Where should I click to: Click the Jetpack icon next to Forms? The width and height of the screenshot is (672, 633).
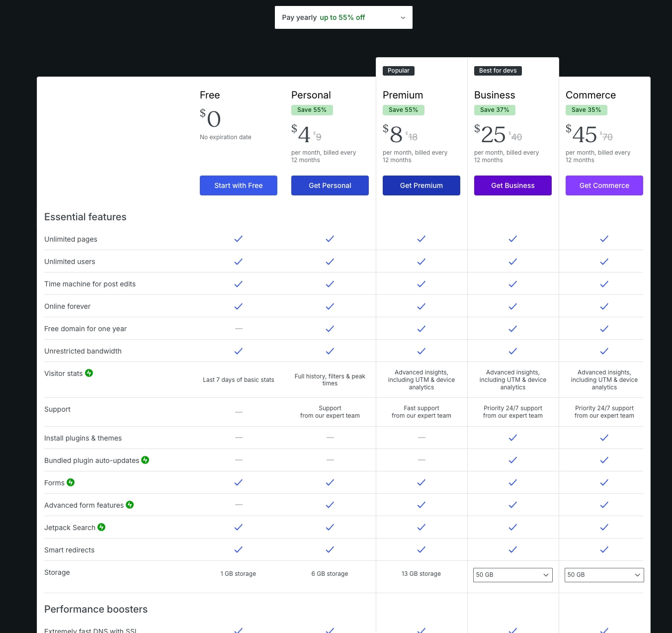(71, 482)
